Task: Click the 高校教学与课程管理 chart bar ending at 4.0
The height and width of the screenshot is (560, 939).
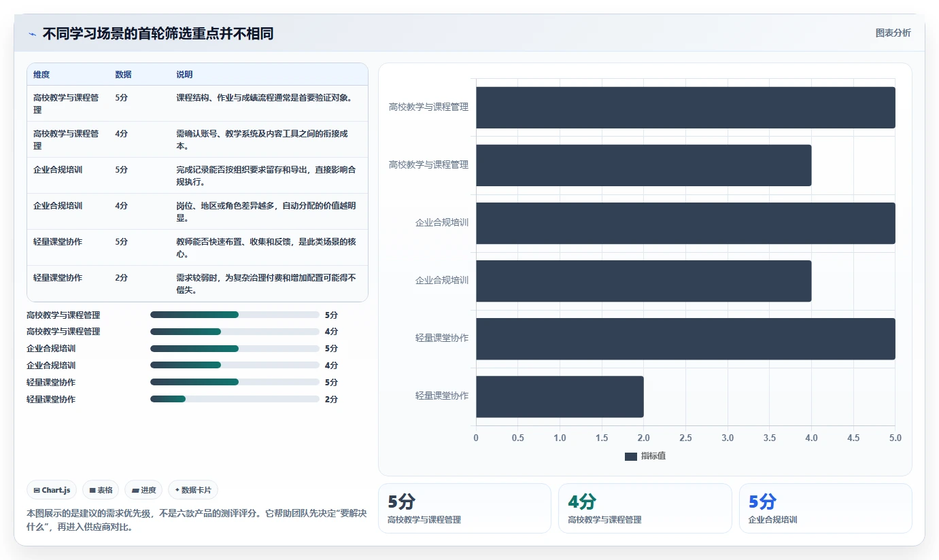Action: 644,165
